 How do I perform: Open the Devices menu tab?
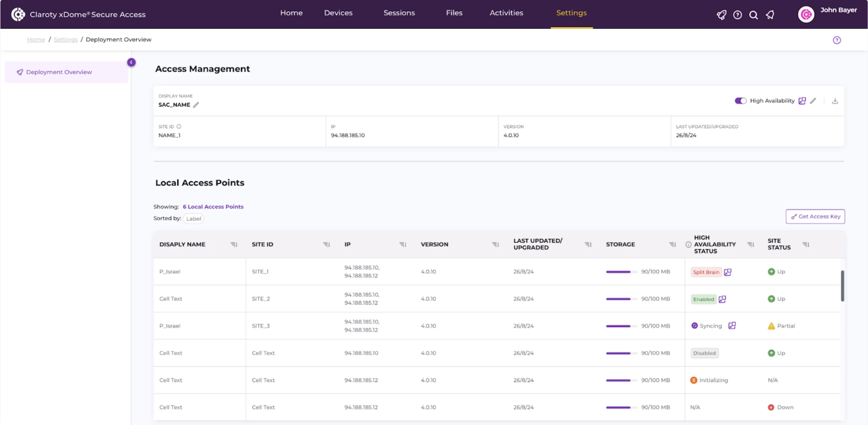pyautogui.click(x=338, y=13)
